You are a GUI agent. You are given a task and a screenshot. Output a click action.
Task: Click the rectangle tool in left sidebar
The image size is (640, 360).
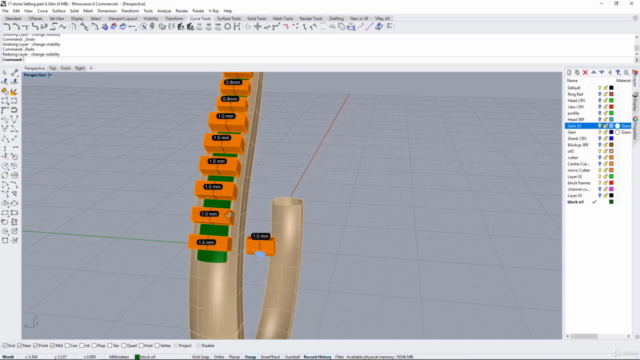tap(5, 213)
